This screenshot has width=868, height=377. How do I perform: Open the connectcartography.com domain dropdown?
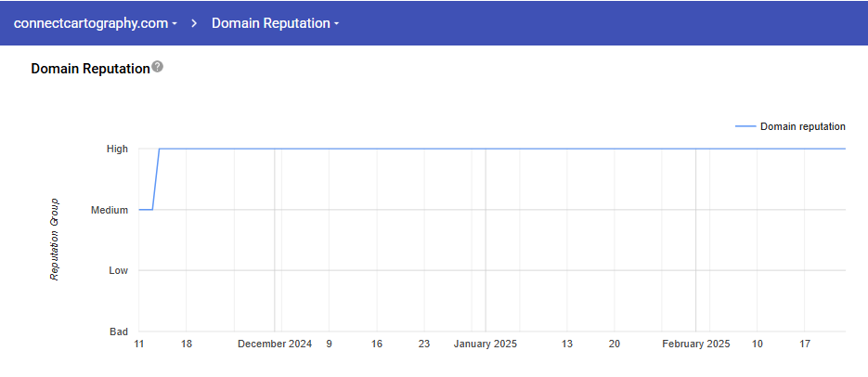pyautogui.click(x=95, y=23)
